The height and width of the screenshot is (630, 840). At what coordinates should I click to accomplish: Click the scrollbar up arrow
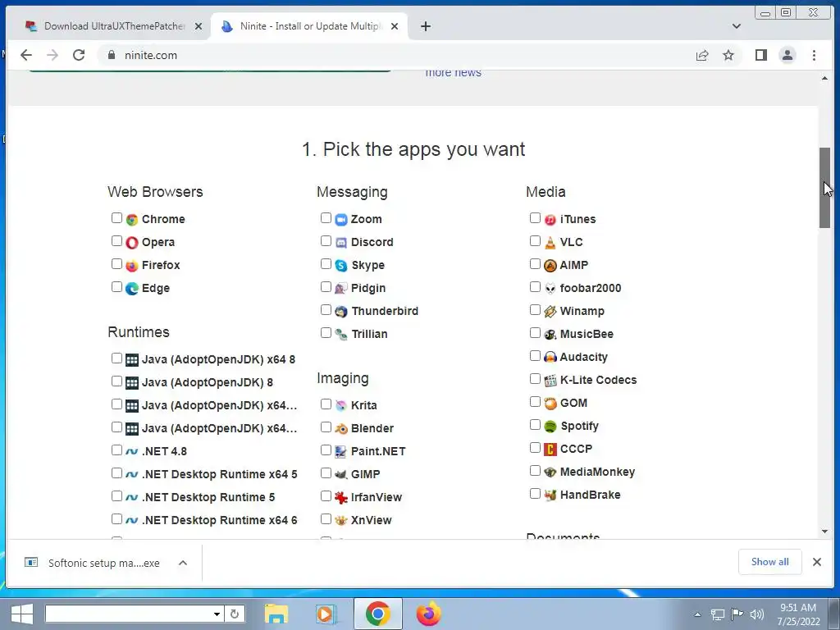click(x=824, y=78)
